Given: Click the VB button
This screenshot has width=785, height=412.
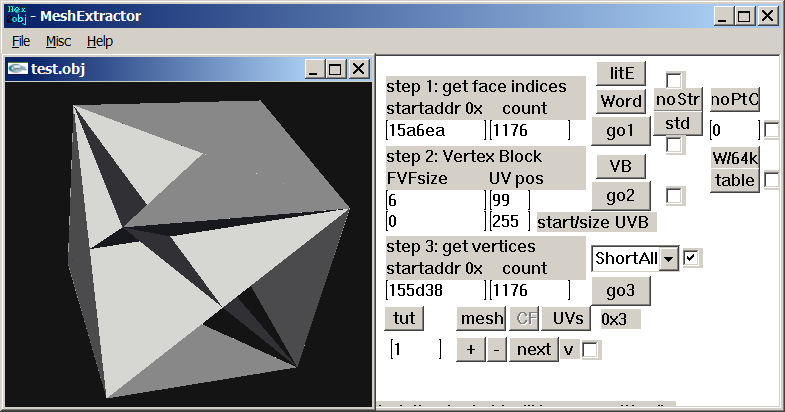Looking at the screenshot, I should click(x=621, y=166).
